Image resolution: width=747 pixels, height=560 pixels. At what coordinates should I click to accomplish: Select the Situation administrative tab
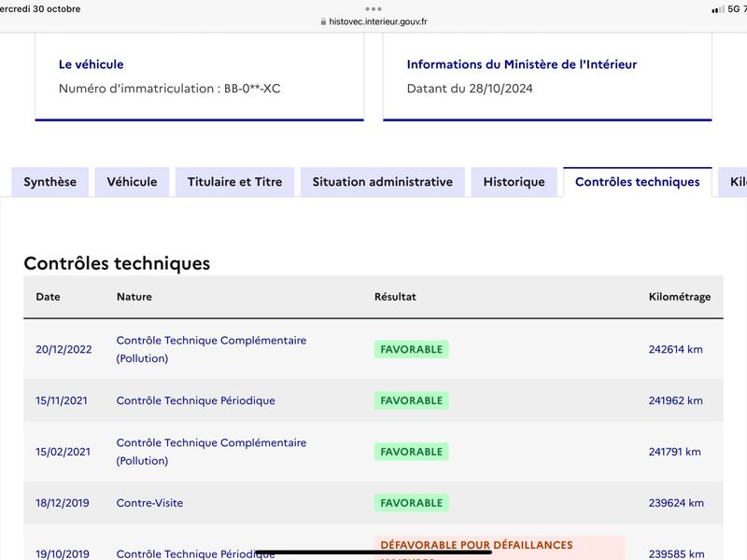click(383, 182)
